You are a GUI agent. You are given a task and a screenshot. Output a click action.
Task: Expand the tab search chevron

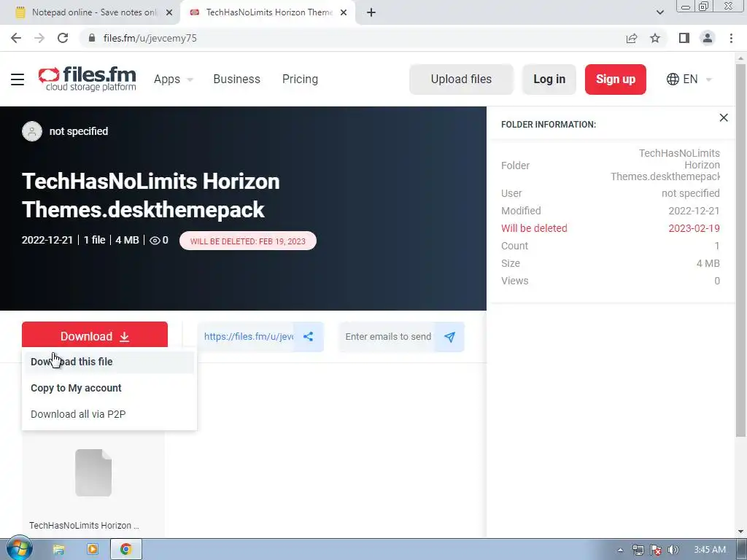(x=659, y=12)
